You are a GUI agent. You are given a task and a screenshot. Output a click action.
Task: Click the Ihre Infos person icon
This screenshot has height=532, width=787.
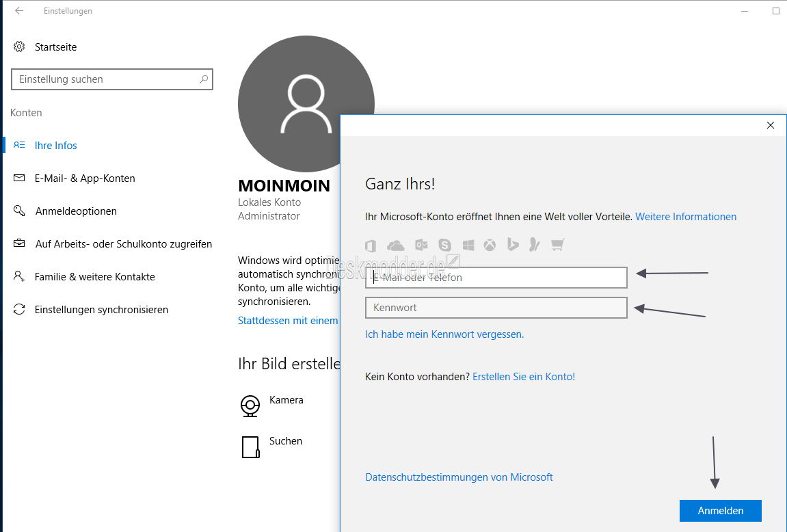[19, 145]
